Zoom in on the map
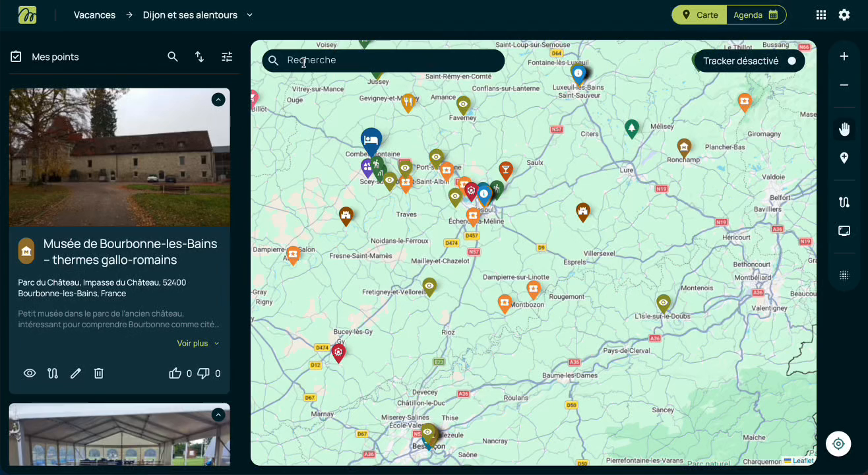 [844, 57]
